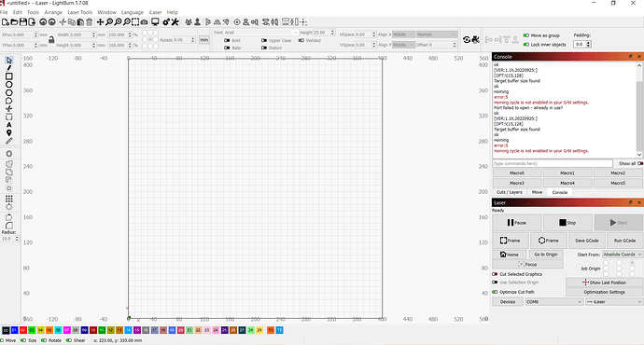Click the scissors Cut icon

pos(63,22)
